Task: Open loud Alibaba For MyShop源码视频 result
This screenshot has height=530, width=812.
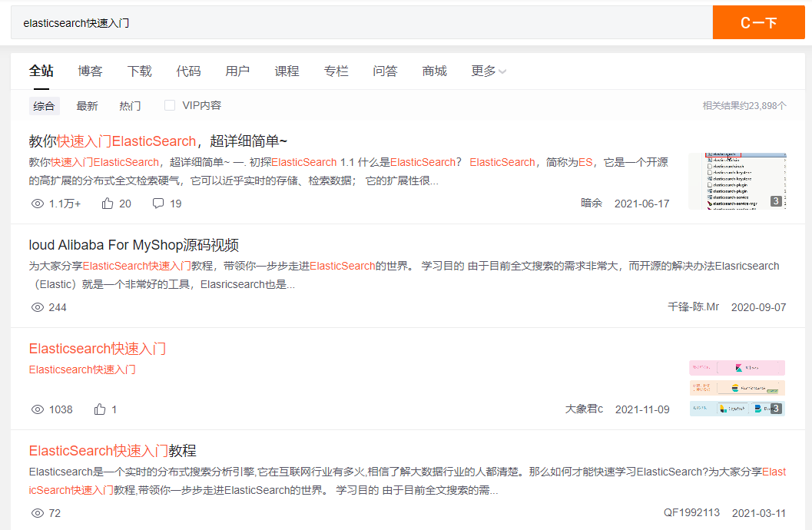Action: coord(134,244)
